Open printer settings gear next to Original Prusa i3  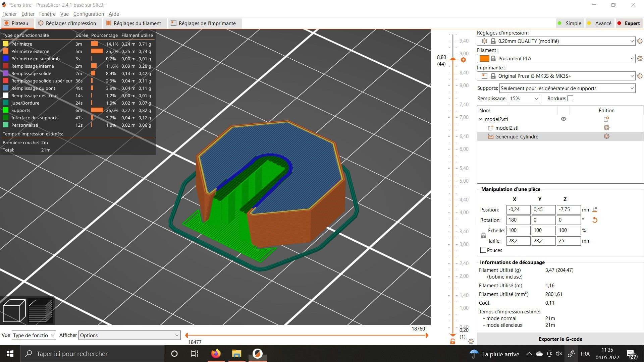tap(640, 76)
